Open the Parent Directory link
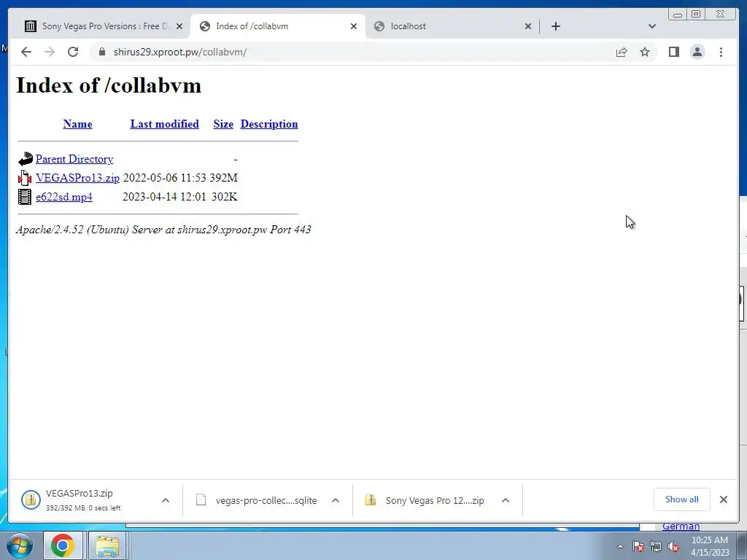 point(74,159)
